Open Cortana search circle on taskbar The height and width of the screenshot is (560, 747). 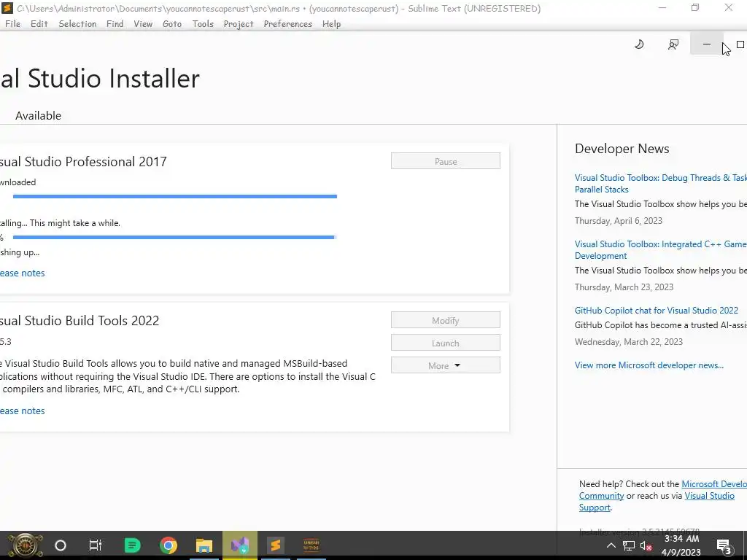[61, 545]
